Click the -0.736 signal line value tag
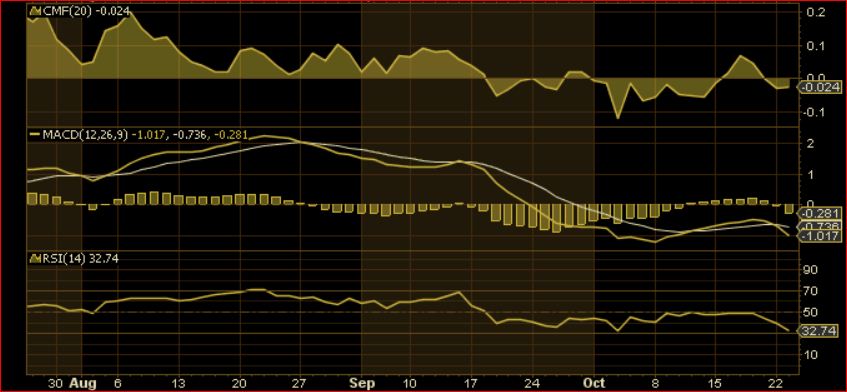This screenshot has height=392, width=847. 819,226
